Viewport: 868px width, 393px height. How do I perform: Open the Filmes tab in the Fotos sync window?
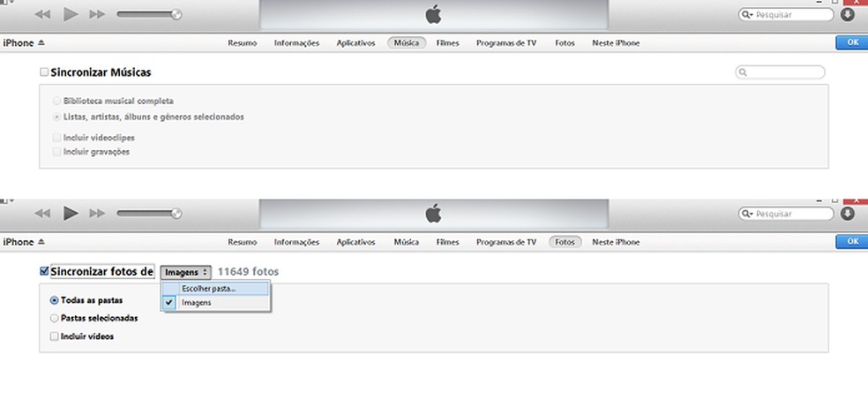coord(447,242)
